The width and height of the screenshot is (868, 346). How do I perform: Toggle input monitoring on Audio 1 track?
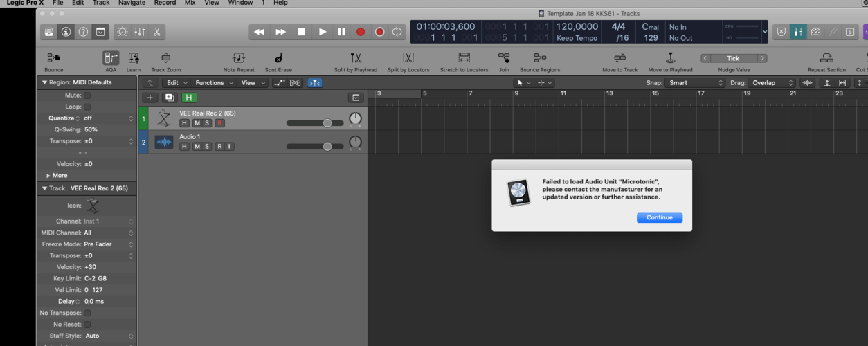tap(229, 147)
